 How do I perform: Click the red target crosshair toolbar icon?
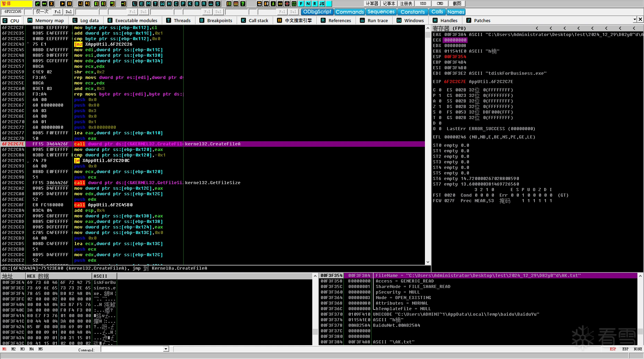pos(287,3)
